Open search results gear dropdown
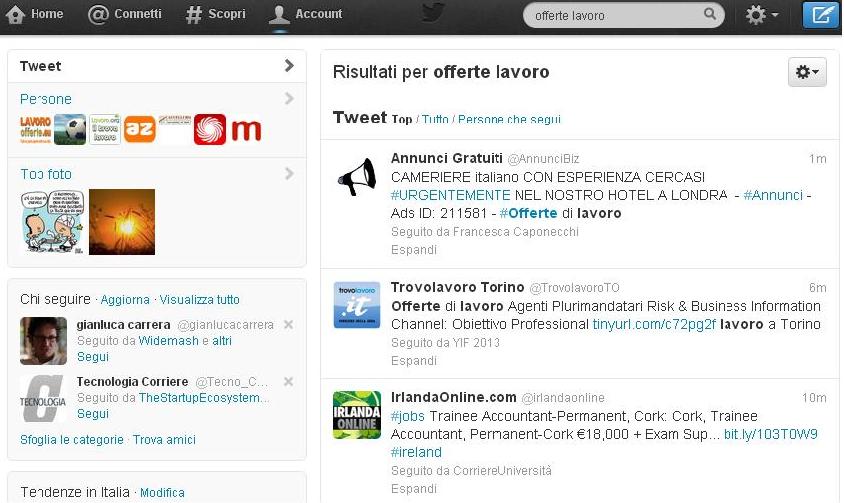The image size is (844, 503). pos(805,72)
